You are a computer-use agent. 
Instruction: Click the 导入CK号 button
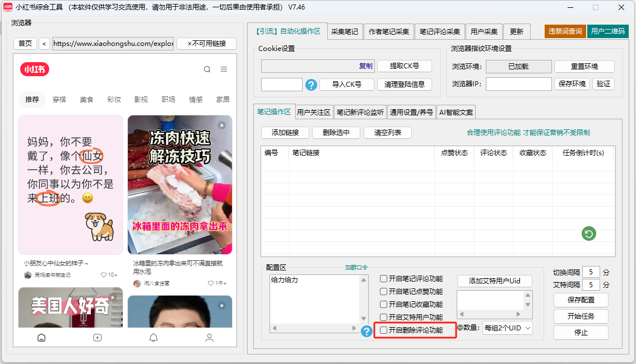(346, 85)
